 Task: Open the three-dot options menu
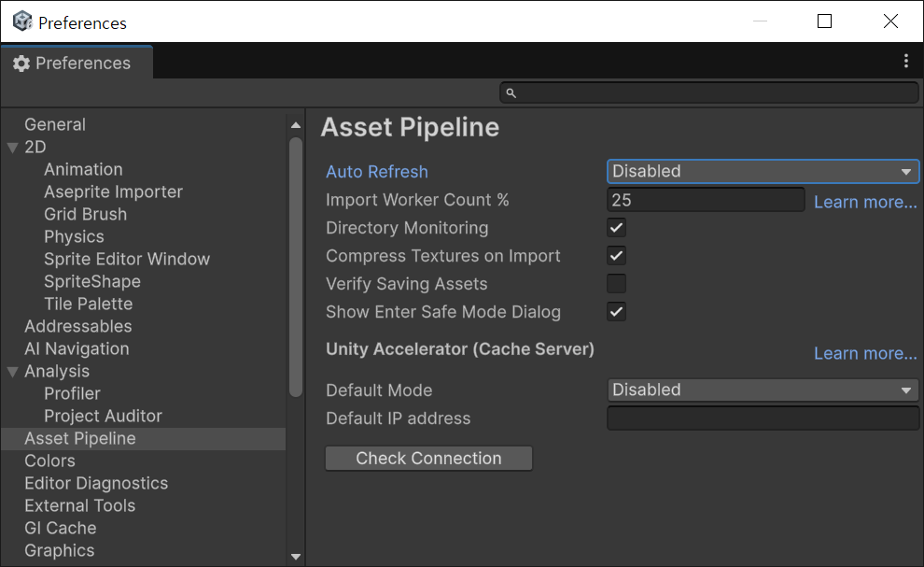905,61
